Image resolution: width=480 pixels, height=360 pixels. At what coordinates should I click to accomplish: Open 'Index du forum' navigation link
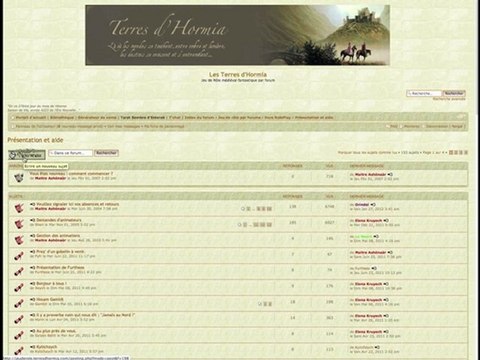pos(199,118)
